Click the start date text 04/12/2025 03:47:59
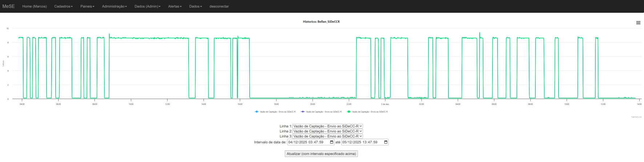644x162 pixels. [x=306, y=142]
